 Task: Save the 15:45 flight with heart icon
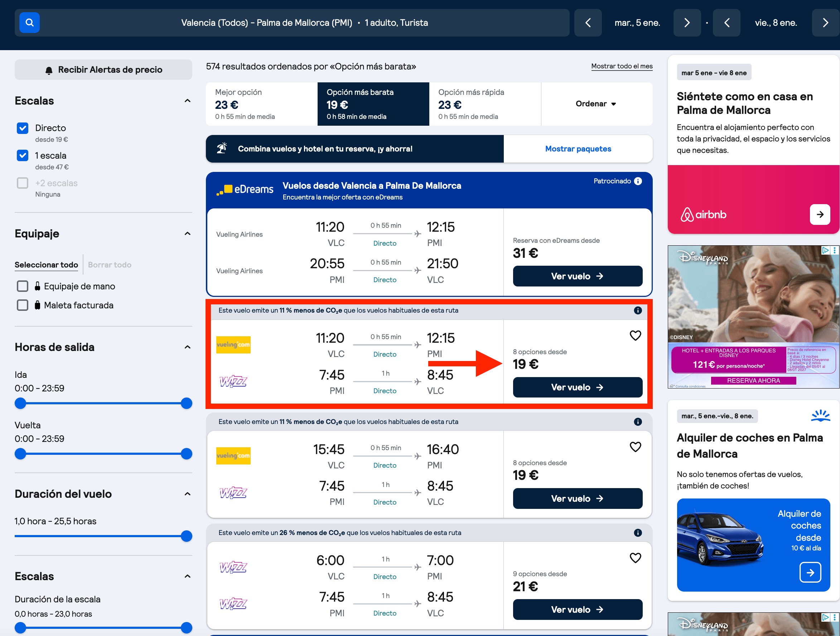point(635,447)
